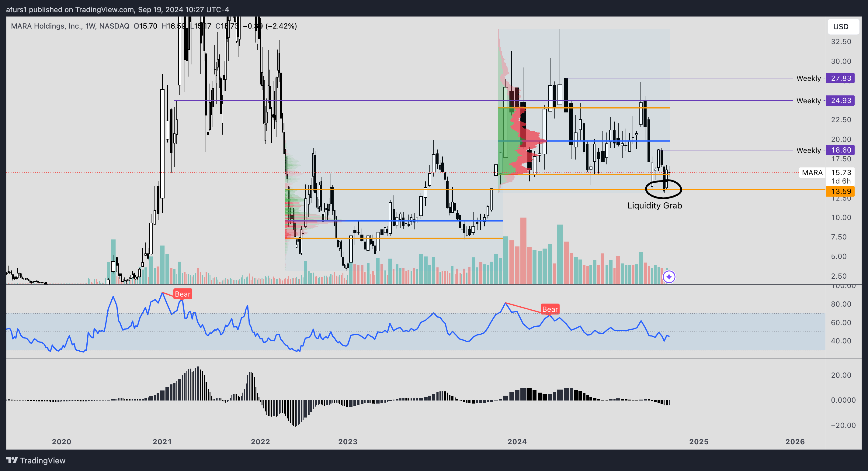Click the 2024 time axis label

point(517,442)
